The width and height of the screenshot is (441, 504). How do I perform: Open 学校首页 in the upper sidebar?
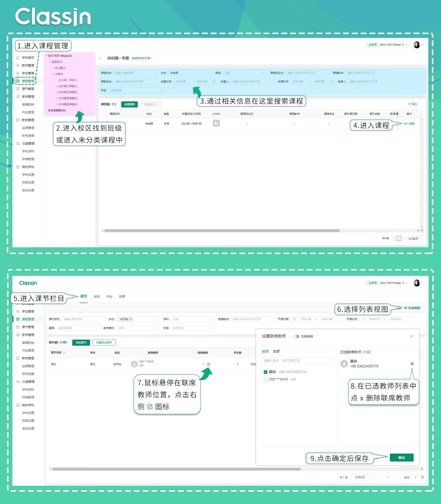click(25, 58)
